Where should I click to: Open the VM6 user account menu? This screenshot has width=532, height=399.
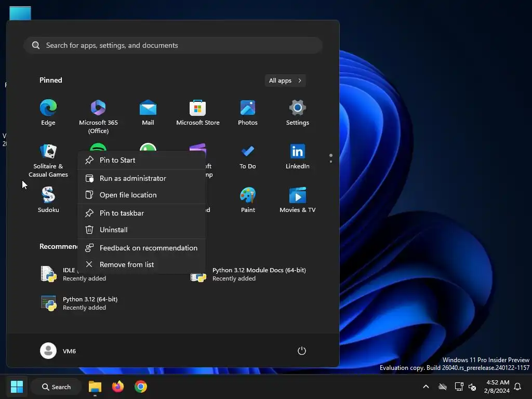58,351
